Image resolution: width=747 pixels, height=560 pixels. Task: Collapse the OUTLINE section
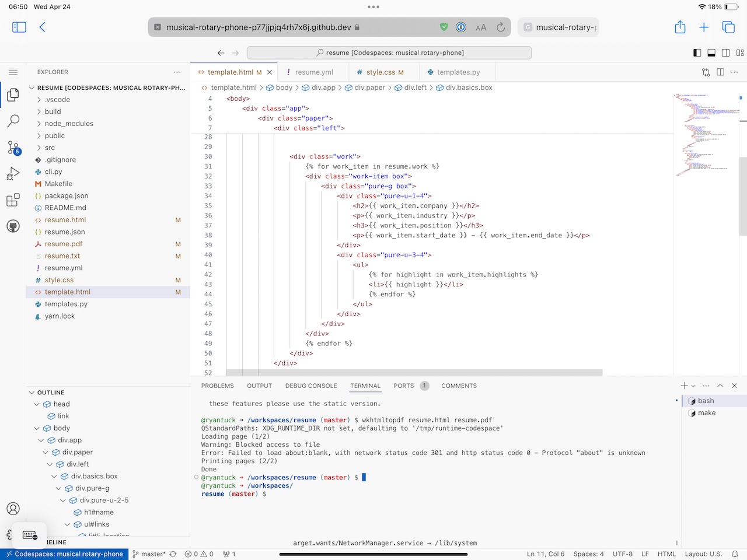pos(51,393)
